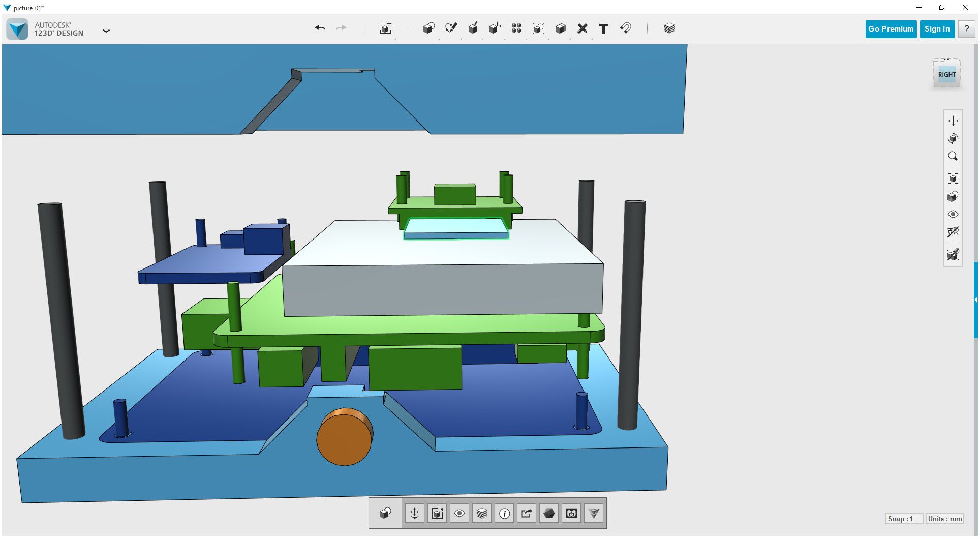Select the Transform tool

pos(495,28)
